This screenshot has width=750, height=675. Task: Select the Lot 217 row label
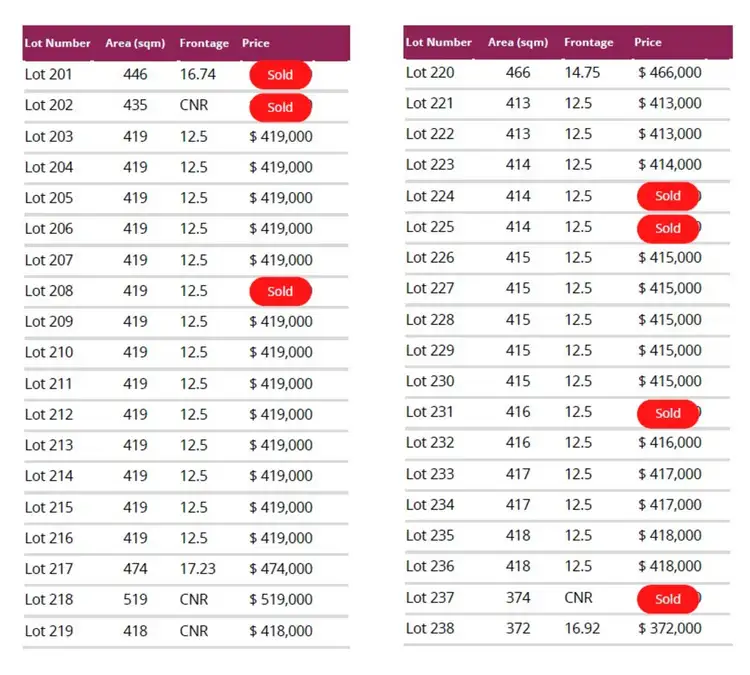pos(49,569)
